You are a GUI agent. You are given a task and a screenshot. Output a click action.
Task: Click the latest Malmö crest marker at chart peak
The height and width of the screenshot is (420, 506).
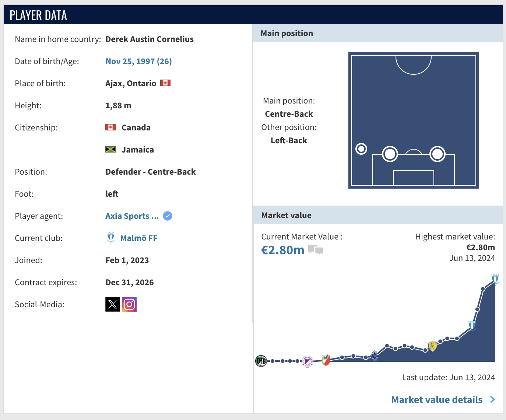495,279
